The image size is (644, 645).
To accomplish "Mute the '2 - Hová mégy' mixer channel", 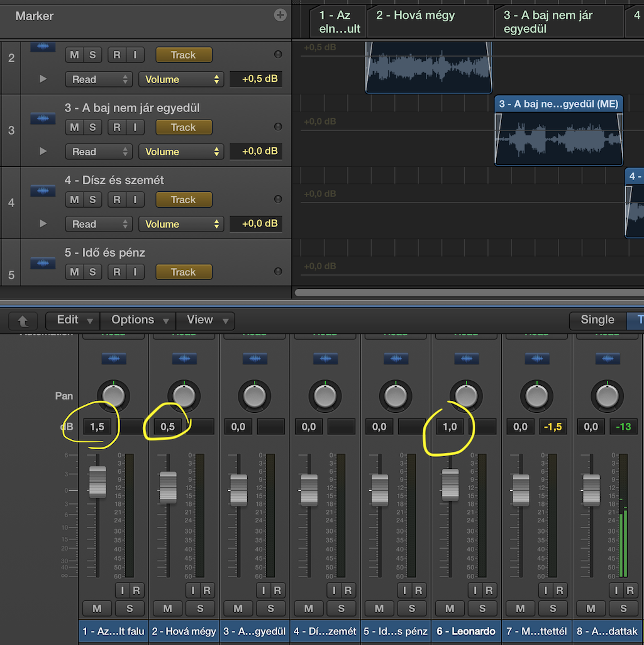I will click(x=167, y=609).
